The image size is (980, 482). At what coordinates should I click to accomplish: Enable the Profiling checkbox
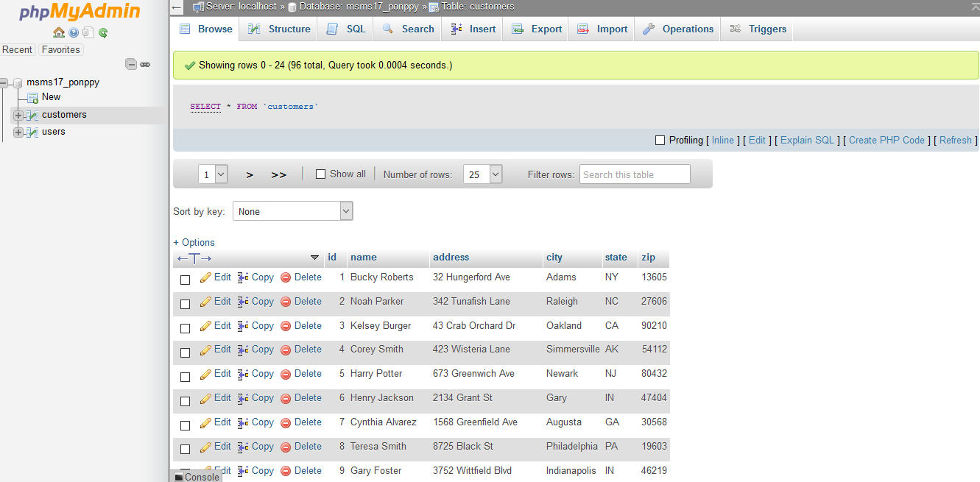point(660,140)
